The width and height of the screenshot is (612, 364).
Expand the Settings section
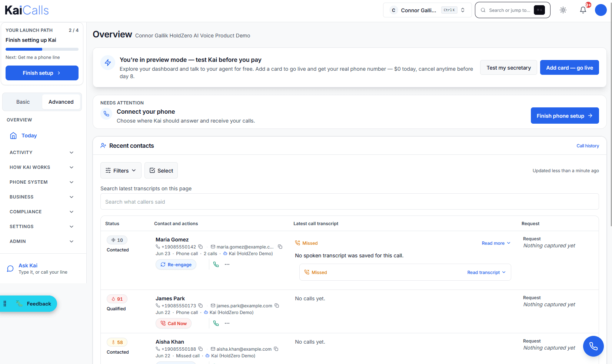pos(41,227)
